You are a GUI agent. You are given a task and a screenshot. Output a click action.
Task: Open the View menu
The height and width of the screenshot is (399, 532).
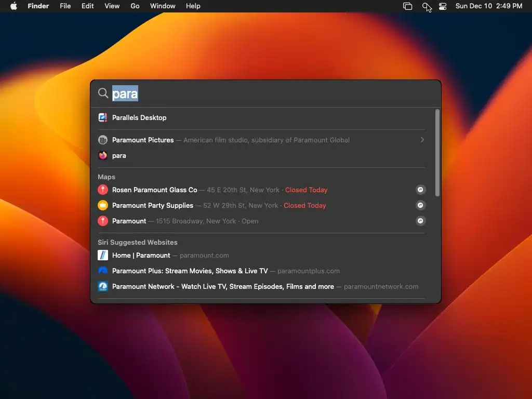112,6
